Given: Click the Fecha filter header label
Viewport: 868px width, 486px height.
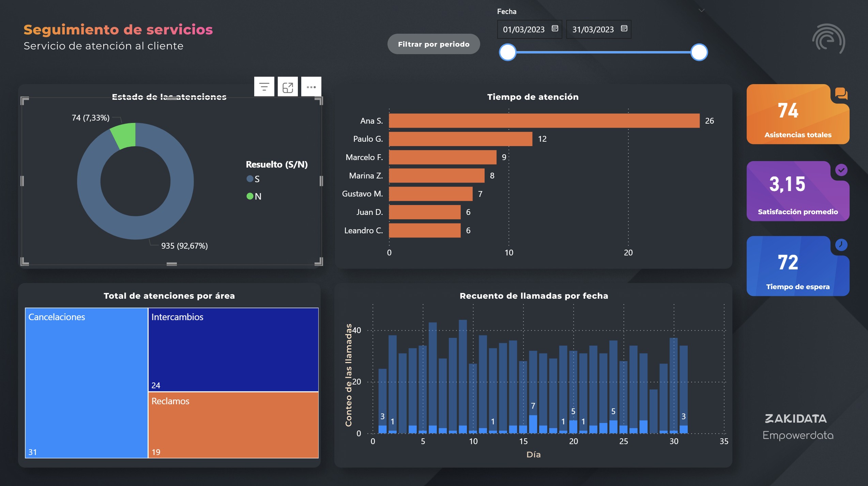Looking at the screenshot, I should [507, 11].
